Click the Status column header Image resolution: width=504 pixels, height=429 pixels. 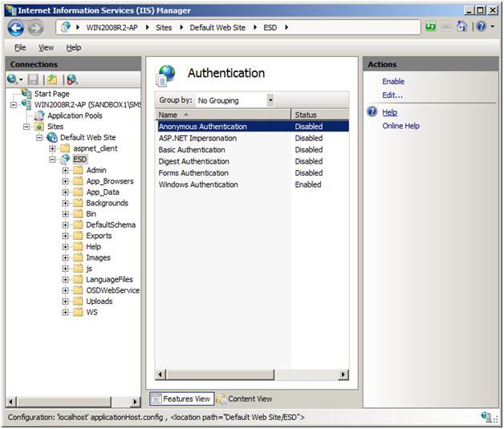[320, 115]
